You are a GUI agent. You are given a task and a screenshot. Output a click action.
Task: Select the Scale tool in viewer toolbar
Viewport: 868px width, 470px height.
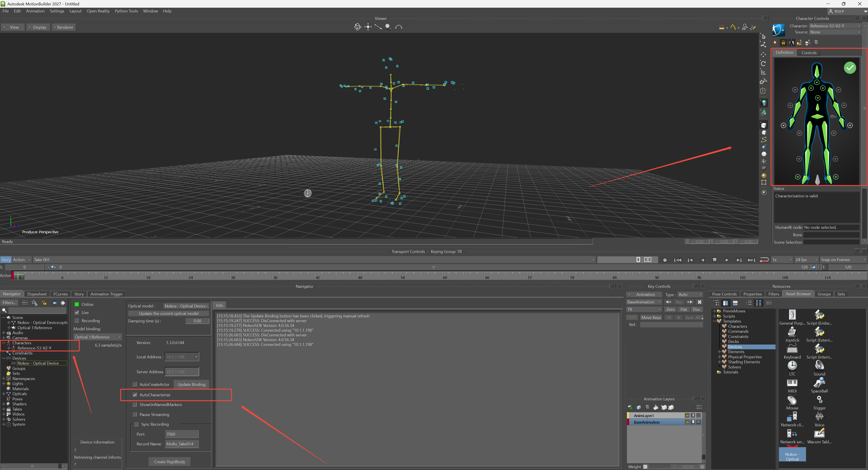pos(763,72)
